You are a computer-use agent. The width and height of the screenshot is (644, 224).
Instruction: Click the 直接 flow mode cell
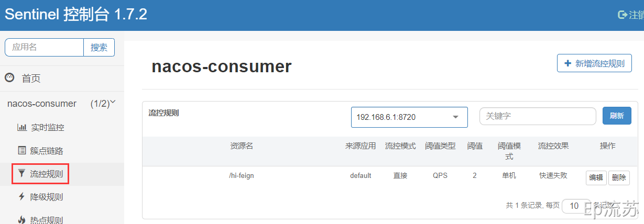(400, 175)
